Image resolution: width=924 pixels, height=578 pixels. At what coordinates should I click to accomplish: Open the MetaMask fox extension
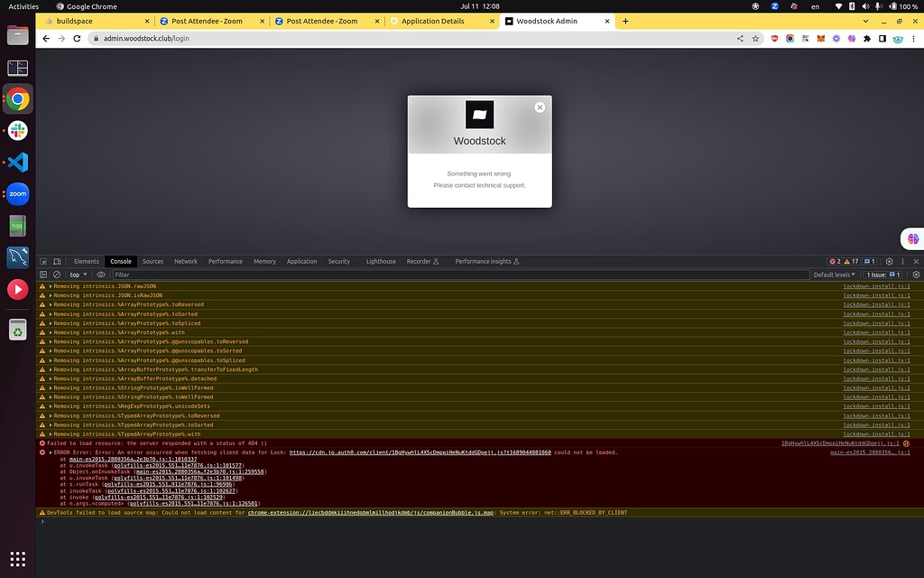(820, 38)
